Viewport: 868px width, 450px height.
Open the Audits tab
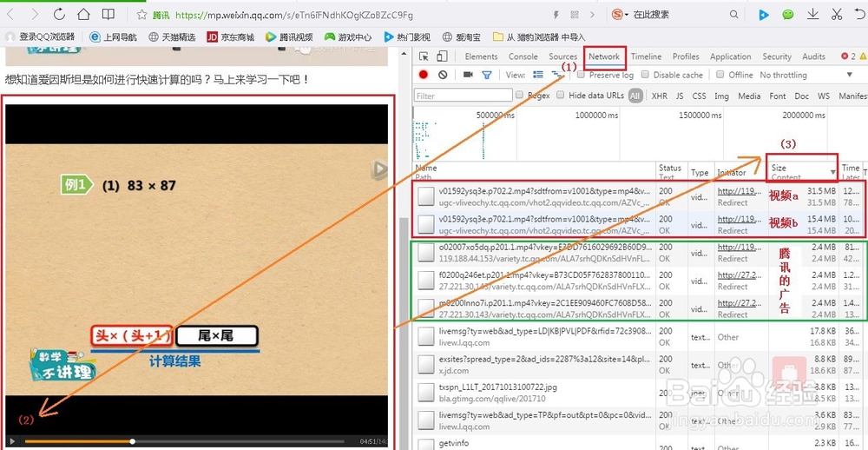coord(814,56)
